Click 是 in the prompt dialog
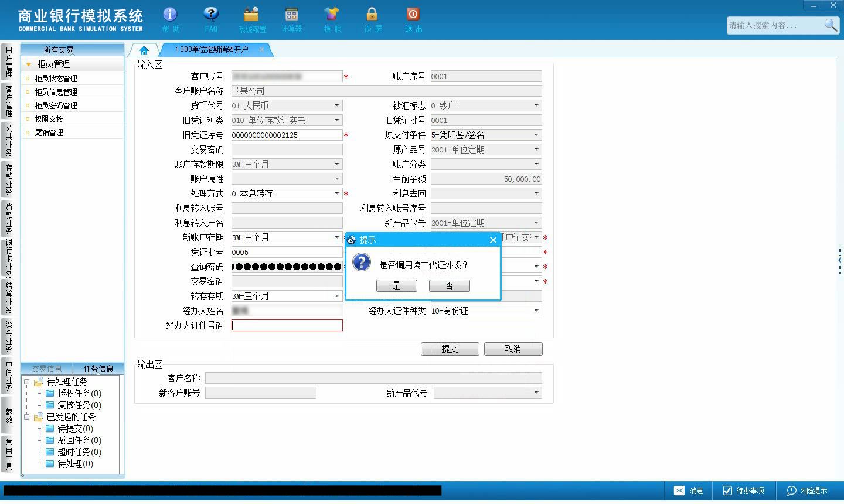This screenshot has height=504, width=844. tap(397, 286)
